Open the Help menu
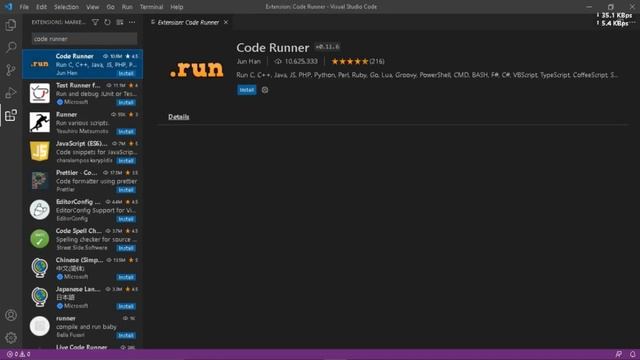 [x=176, y=7]
